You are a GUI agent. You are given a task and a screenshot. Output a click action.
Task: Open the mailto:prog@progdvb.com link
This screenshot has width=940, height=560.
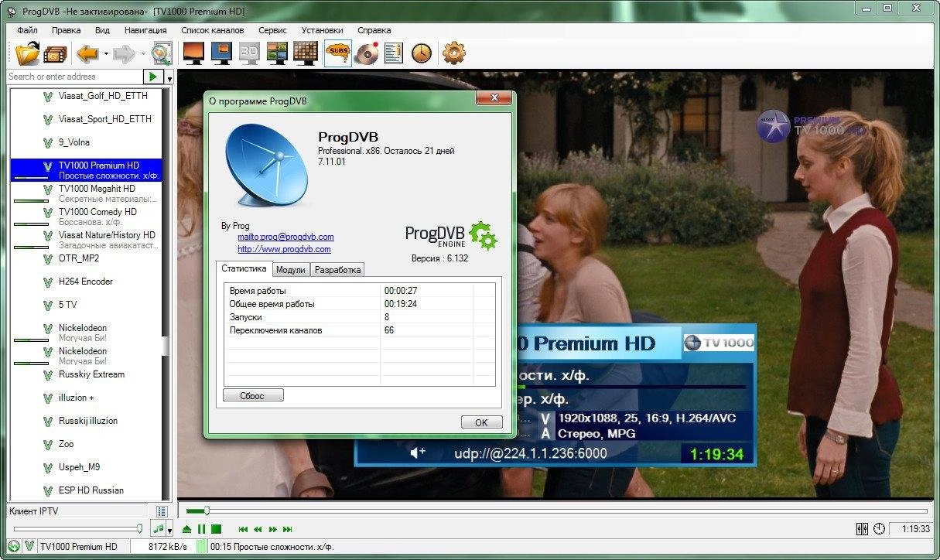pos(285,237)
